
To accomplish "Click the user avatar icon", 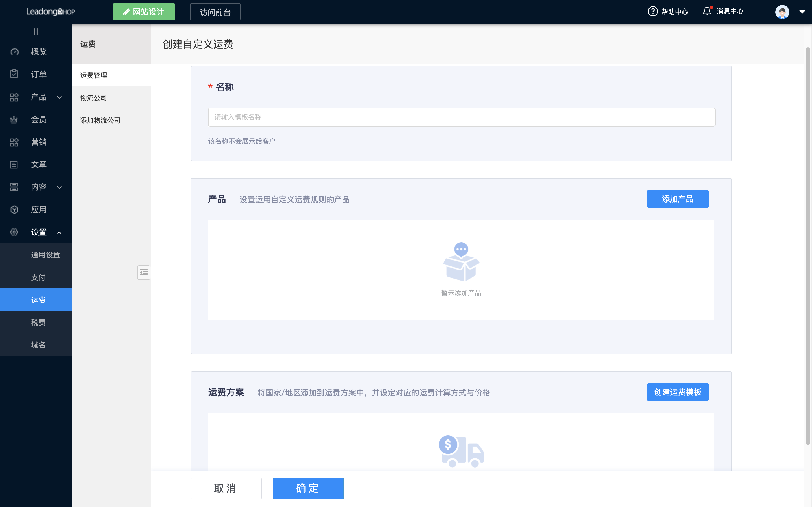I will coord(782,12).
